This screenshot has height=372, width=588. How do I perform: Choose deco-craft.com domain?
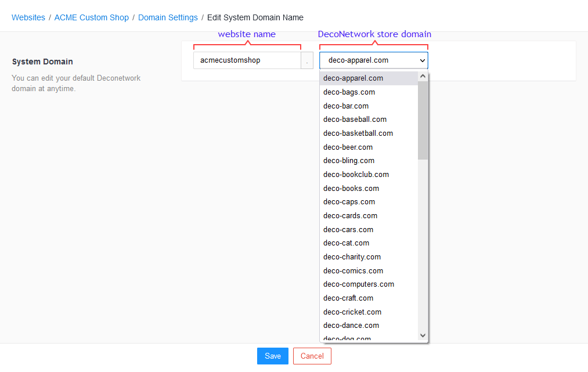[369, 298]
